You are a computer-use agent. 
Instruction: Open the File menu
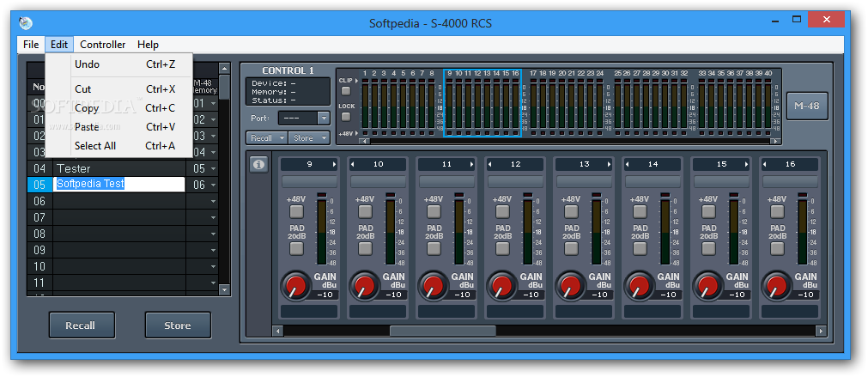point(31,45)
